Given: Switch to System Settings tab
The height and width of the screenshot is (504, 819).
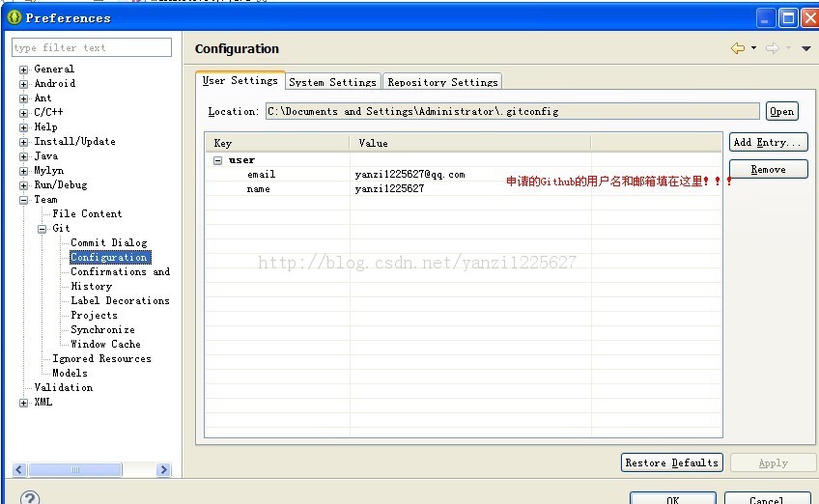Looking at the screenshot, I should 332,82.
